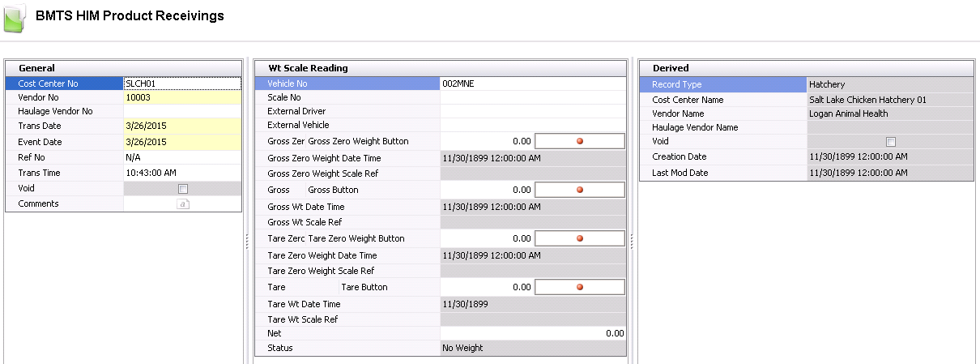Click the Cost Center No label row

[x=64, y=83]
